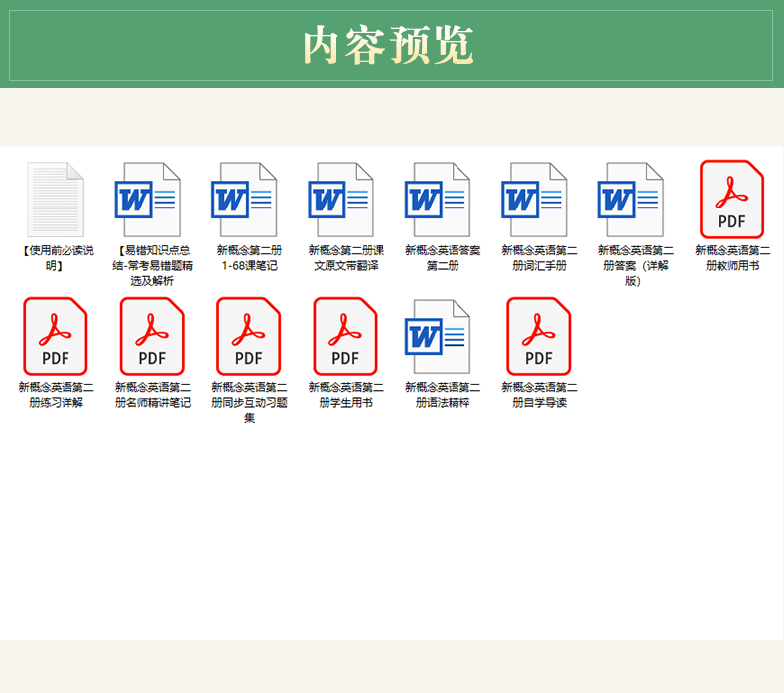This screenshot has width=784, height=693.
Task: Select the 新概念英语第二册练习详解 PDF icon
Action: 56,337
